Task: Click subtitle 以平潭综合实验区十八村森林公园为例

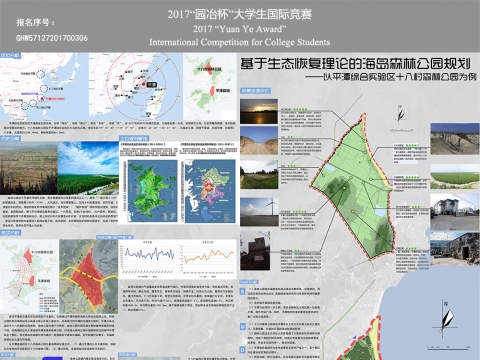Action: tap(391, 77)
